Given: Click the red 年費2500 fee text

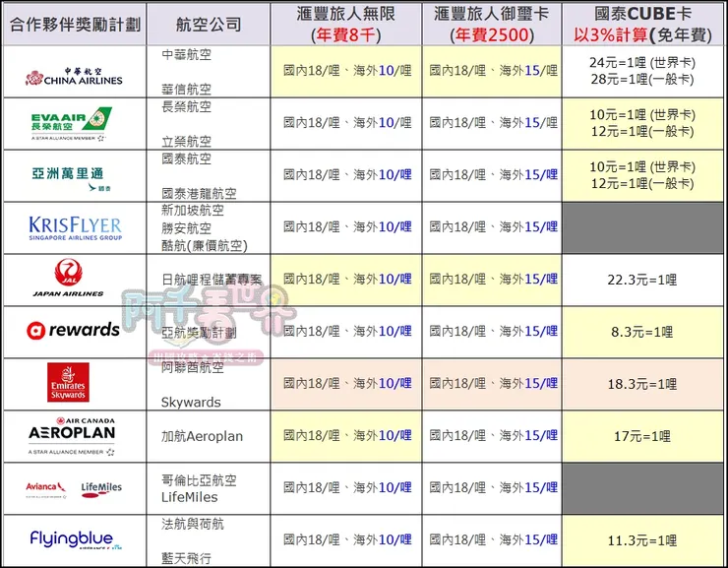Looking at the screenshot, I should click(x=492, y=34).
